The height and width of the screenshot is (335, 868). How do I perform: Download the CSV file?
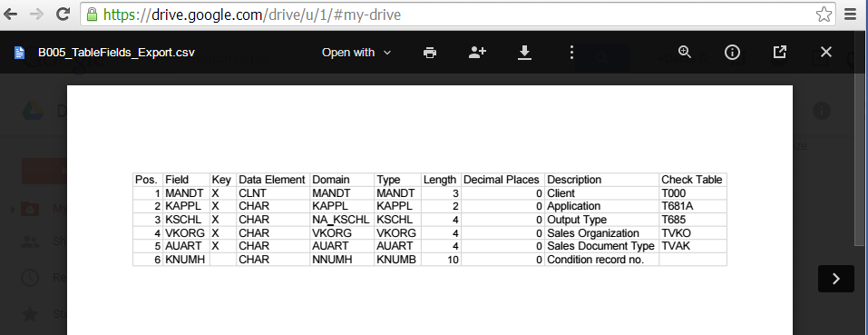524,53
